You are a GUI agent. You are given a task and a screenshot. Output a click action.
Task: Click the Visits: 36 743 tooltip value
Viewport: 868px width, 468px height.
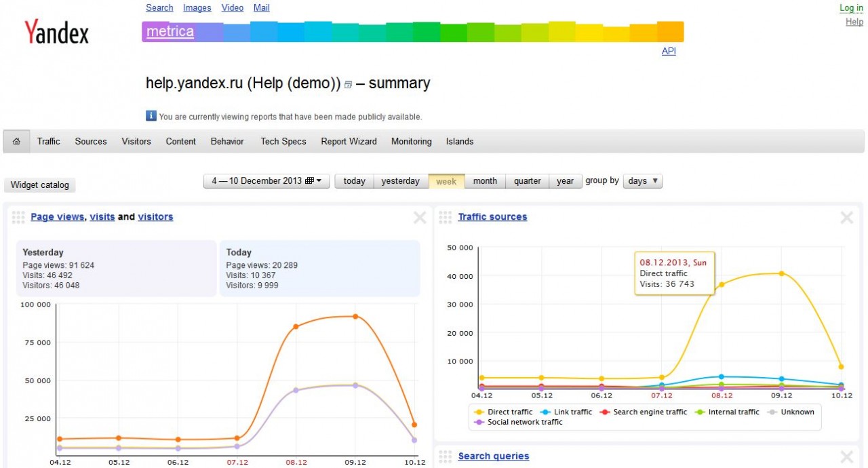click(667, 284)
